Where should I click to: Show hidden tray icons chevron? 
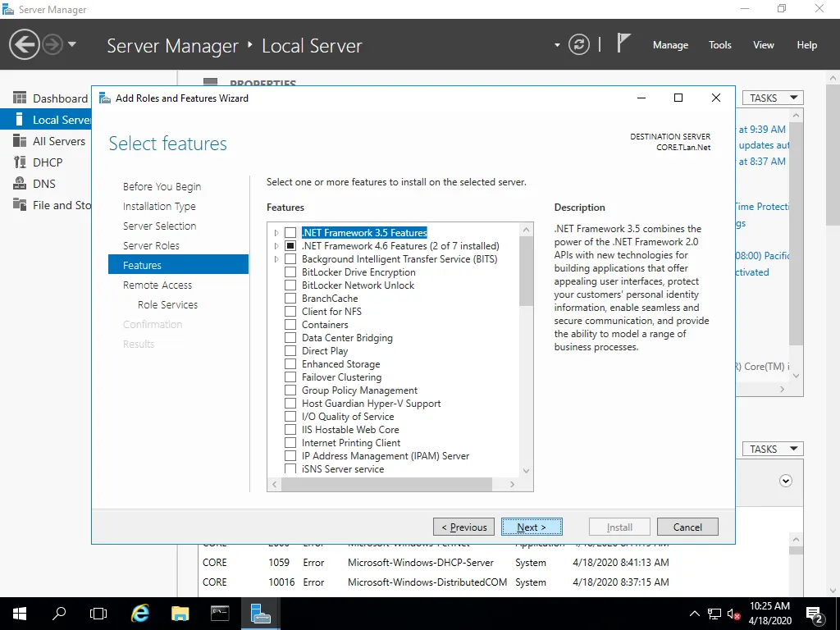pyautogui.click(x=694, y=614)
